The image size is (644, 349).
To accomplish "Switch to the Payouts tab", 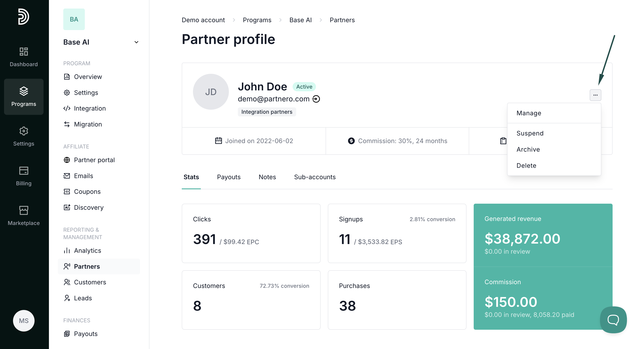I will tap(228, 177).
